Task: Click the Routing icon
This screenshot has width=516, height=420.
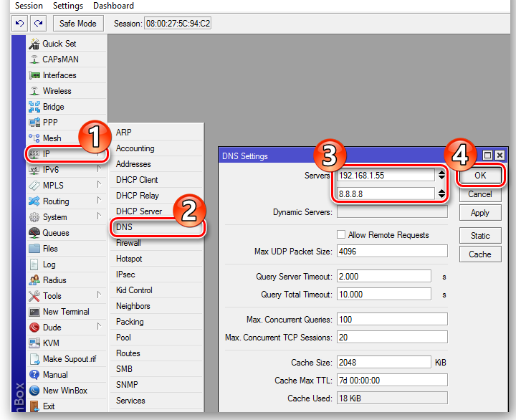Action: pyautogui.click(x=34, y=201)
